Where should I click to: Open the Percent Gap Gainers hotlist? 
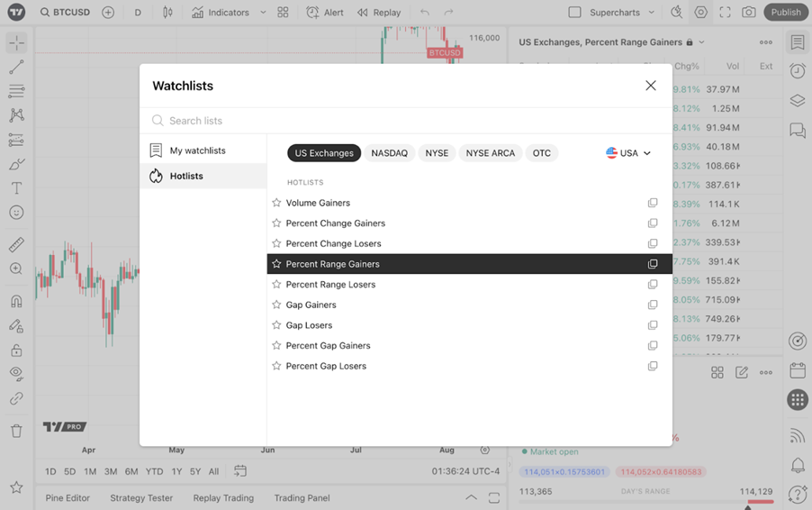pos(470,346)
